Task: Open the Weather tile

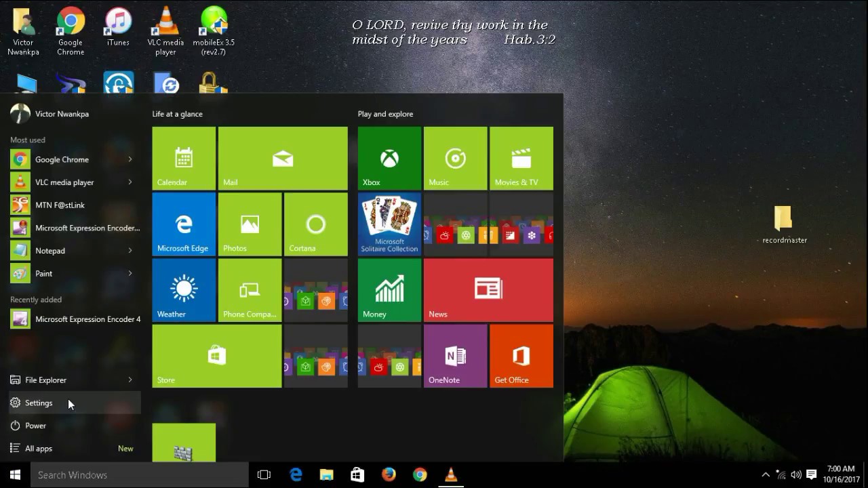Action: [184, 289]
